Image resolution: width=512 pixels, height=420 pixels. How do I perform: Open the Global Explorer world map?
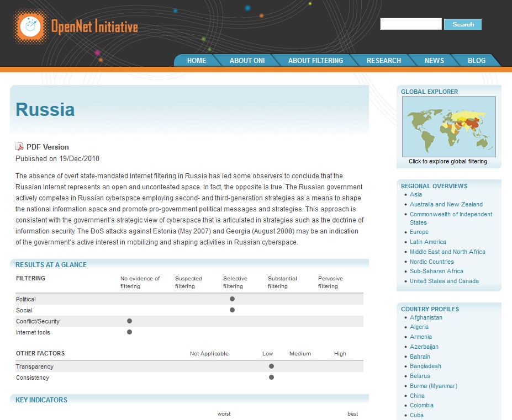coord(448,127)
